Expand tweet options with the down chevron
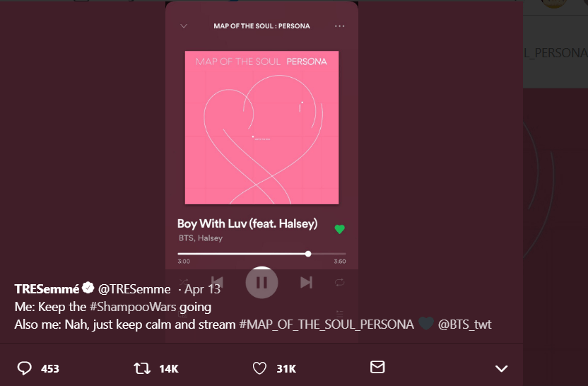588x386 pixels. (x=501, y=368)
